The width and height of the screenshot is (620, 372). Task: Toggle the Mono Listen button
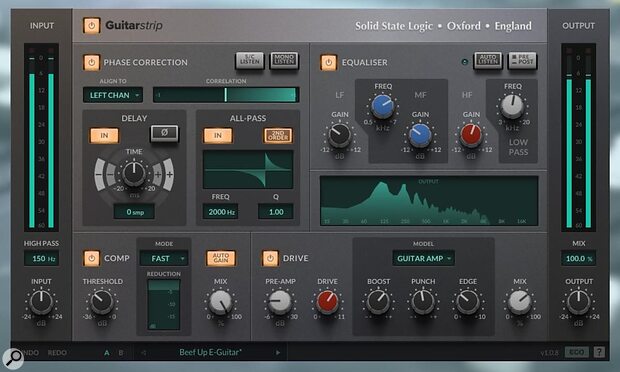(284, 60)
